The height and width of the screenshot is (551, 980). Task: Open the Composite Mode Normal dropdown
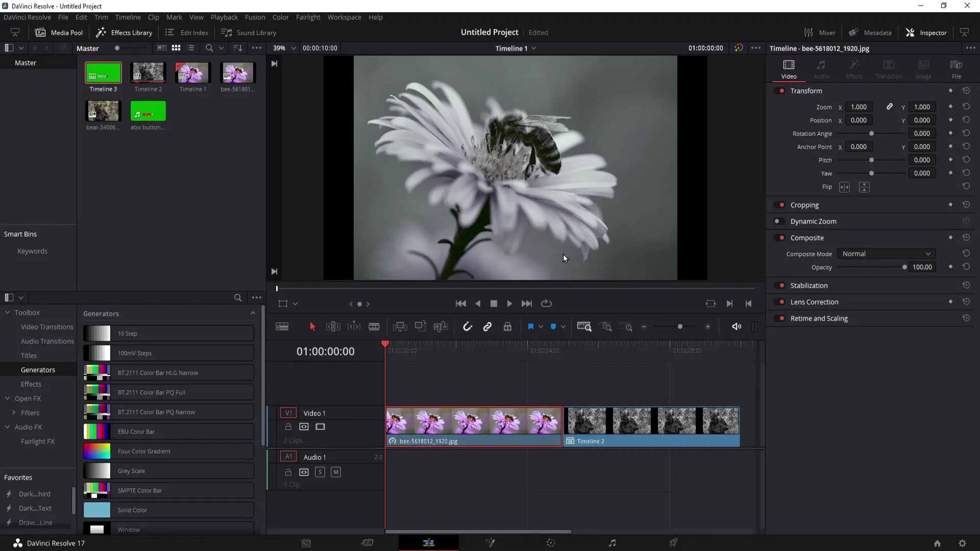tap(886, 254)
